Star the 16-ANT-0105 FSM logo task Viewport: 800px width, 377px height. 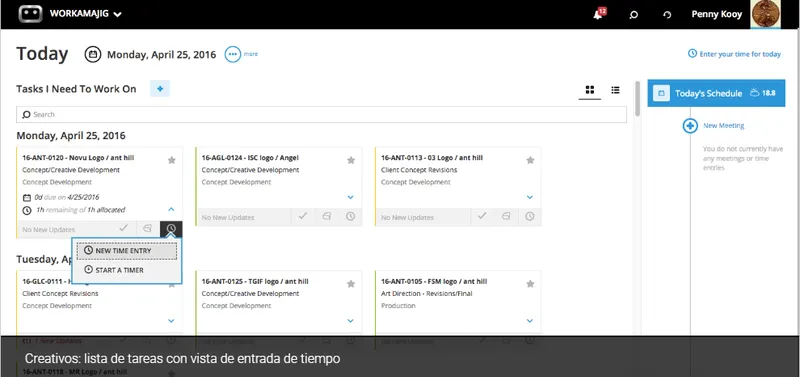point(530,284)
